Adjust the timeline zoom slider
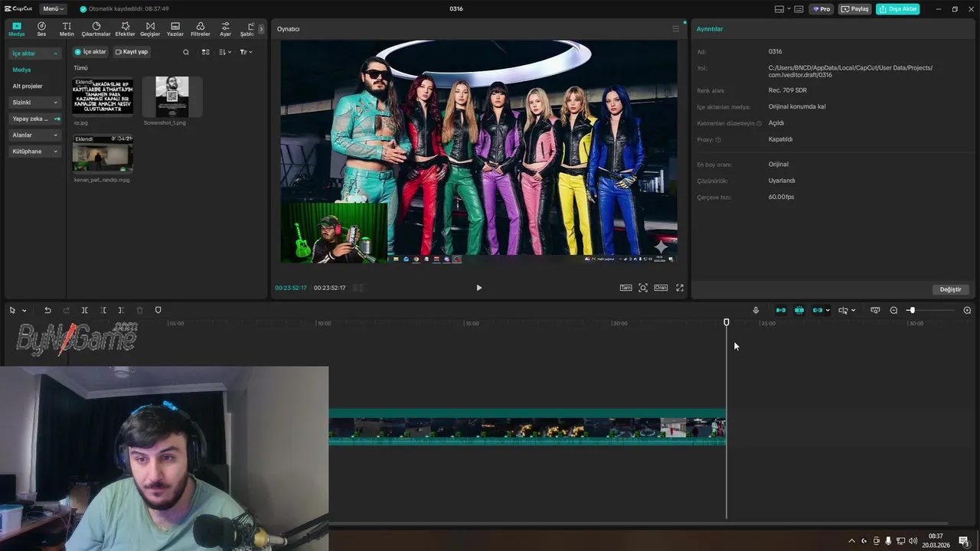980x551 pixels. tap(911, 310)
